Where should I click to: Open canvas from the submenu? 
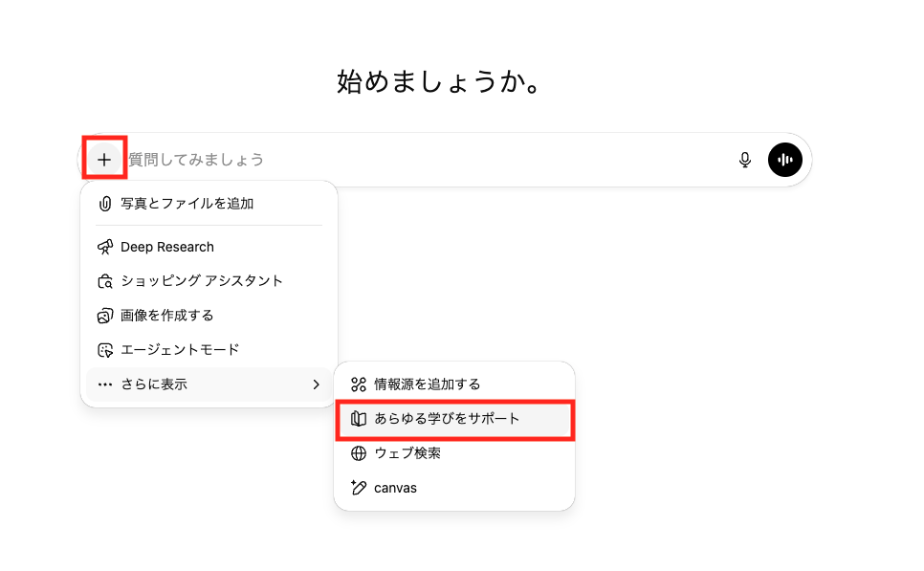click(x=395, y=488)
